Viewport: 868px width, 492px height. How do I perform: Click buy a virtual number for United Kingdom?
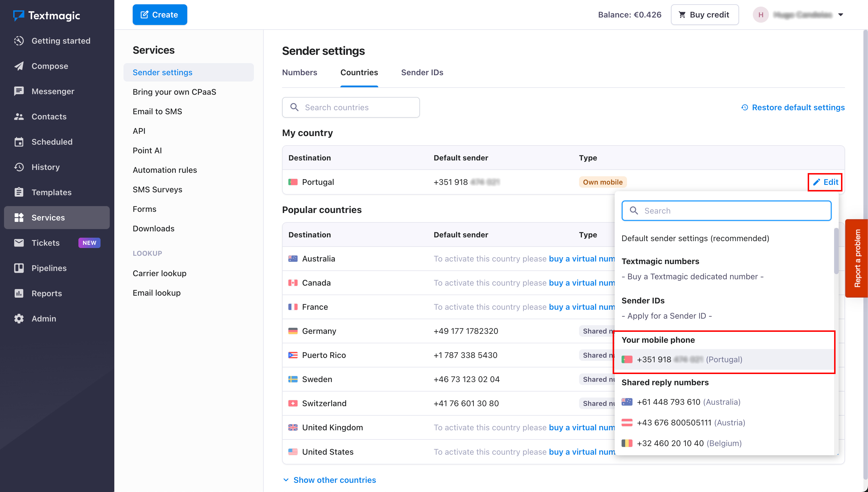[x=582, y=428]
